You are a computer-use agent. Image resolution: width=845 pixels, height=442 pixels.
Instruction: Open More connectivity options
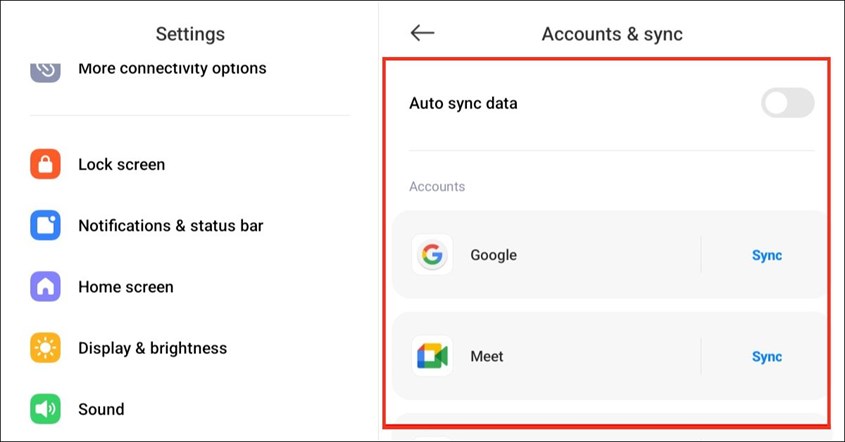[172, 69]
